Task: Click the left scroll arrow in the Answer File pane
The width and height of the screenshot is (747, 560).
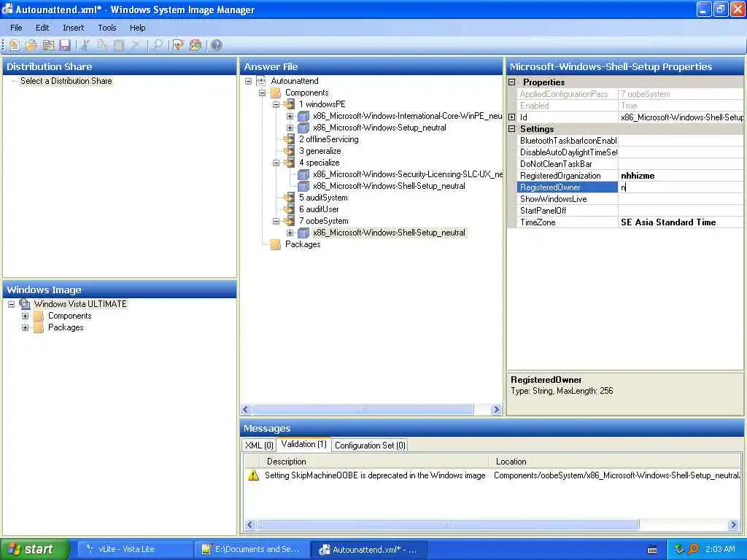Action: (247, 410)
